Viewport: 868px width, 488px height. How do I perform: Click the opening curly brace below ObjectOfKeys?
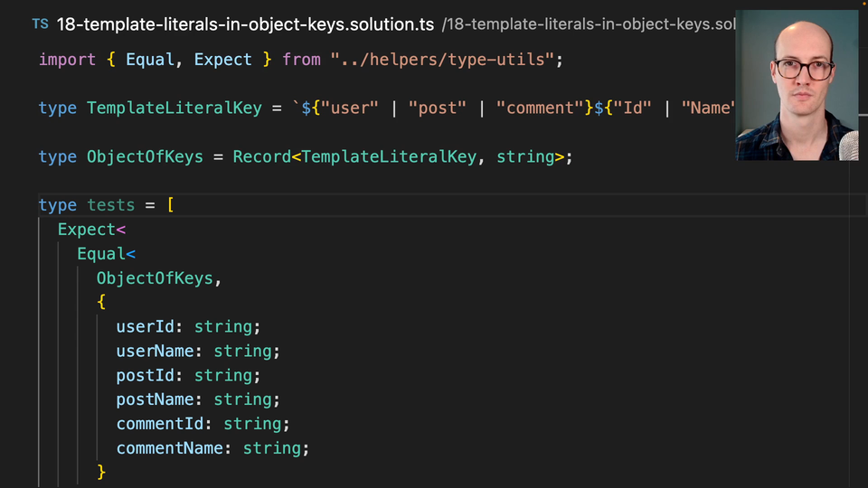click(101, 303)
